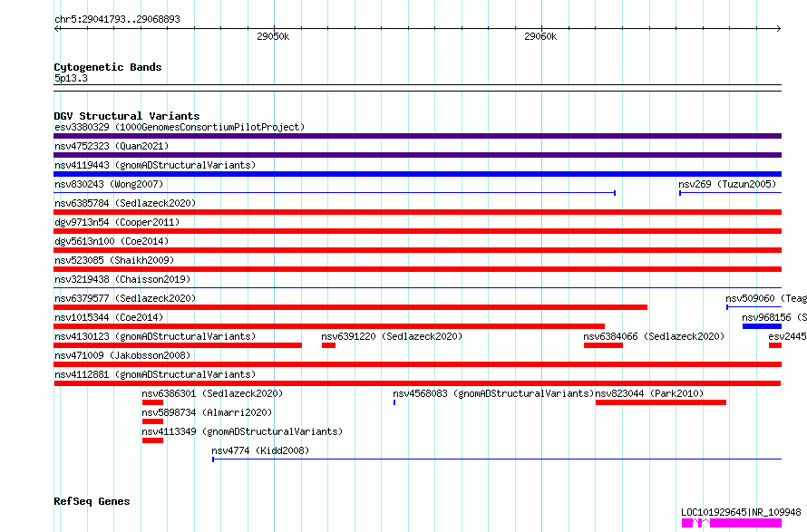Viewport: 807px width, 532px height.
Task: Click nsv5898734 (Almarri2020) label
Action: coord(207,412)
